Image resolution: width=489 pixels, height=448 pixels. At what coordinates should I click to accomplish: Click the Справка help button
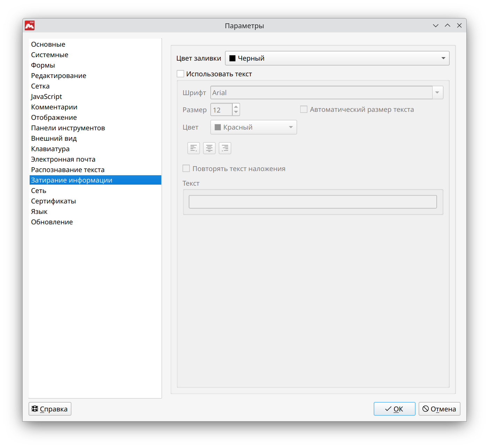(50, 409)
